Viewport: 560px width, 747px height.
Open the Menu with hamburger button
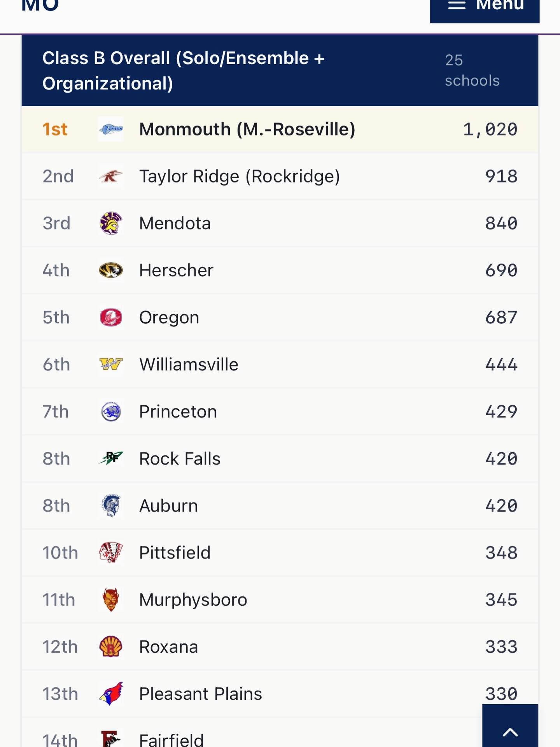coord(485,5)
